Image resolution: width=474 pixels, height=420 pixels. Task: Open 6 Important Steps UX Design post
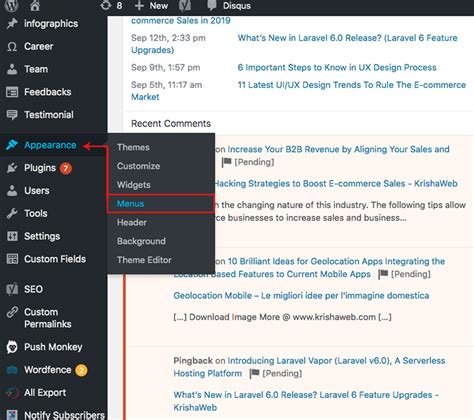(x=337, y=68)
